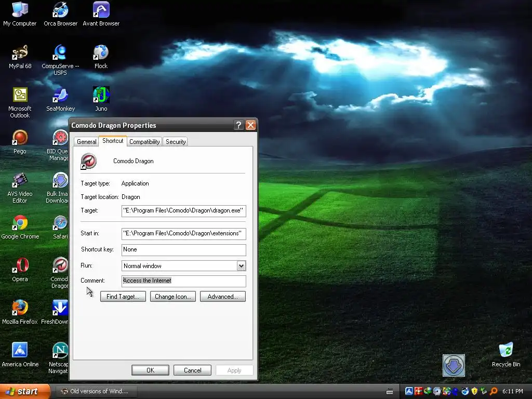Switch to the Security tab

tap(176, 142)
